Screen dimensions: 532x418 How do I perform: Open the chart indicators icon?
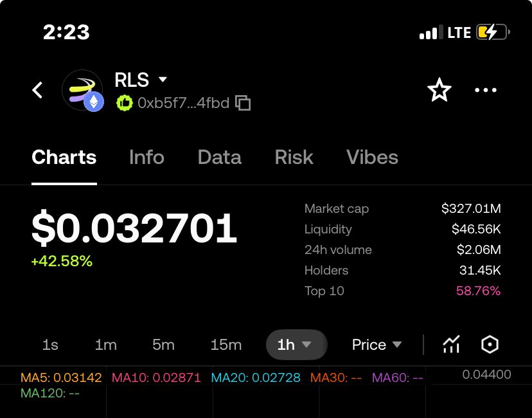pyautogui.click(x=452, y=344)
